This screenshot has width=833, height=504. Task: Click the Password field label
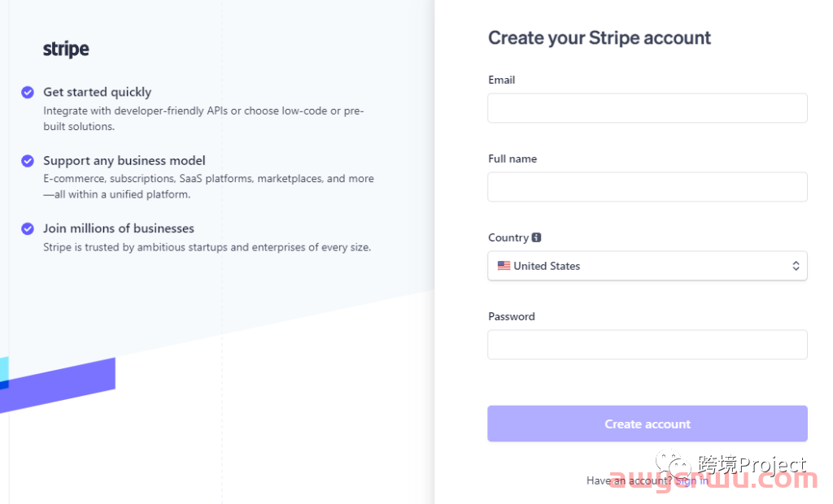point(512,316)
